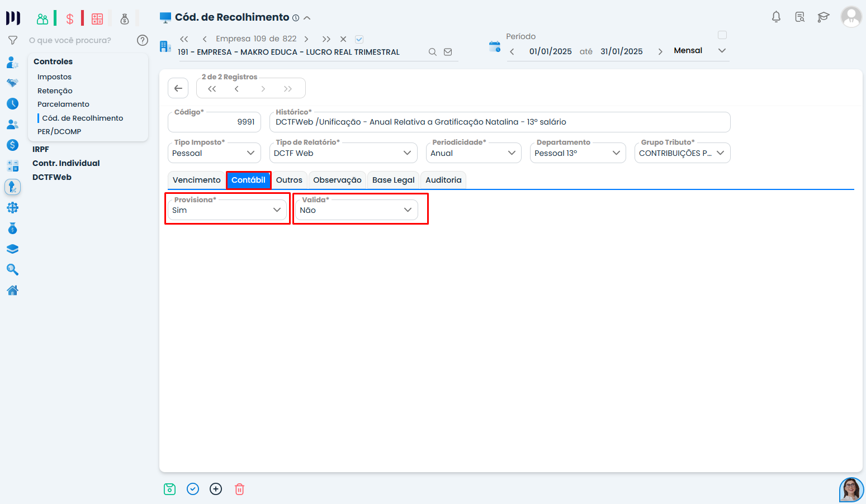This screenshot has height=504, width=866.
Task: Switch to the Base Legal tab
Action: pyautogui.click(x=393, y=180)
